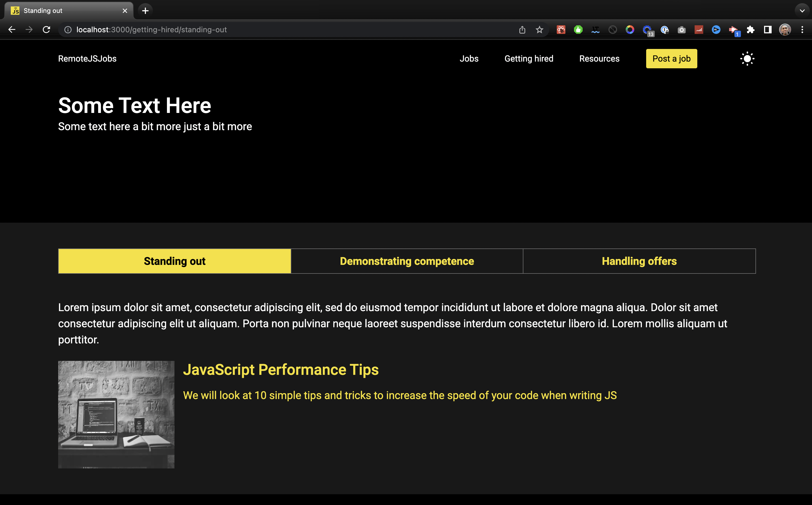Image resolution: width=812 pixels, height=505 pixels.
Task: Toggle the disabled CSP extension icon
Action: [x=612, y=30]
